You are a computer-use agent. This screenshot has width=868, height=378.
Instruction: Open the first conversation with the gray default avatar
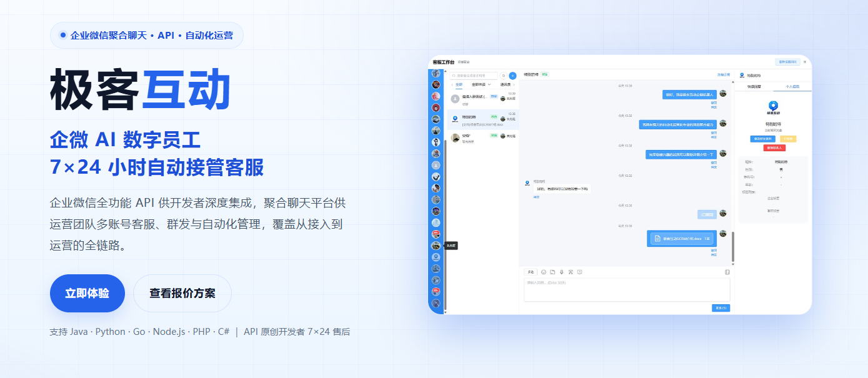(x=483, y=99)
